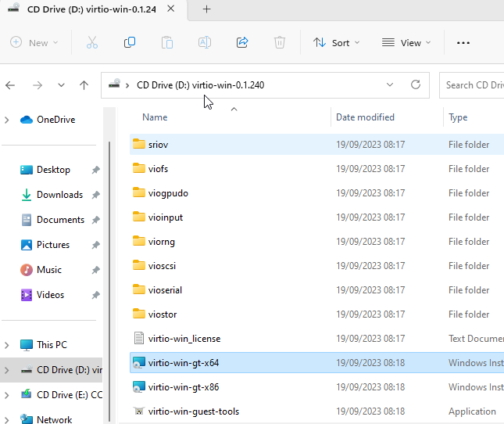This screenshot has width=504, height=424.
Task: Select the CD Drive (D:) virtio-win tab
Action: (91, 9)
